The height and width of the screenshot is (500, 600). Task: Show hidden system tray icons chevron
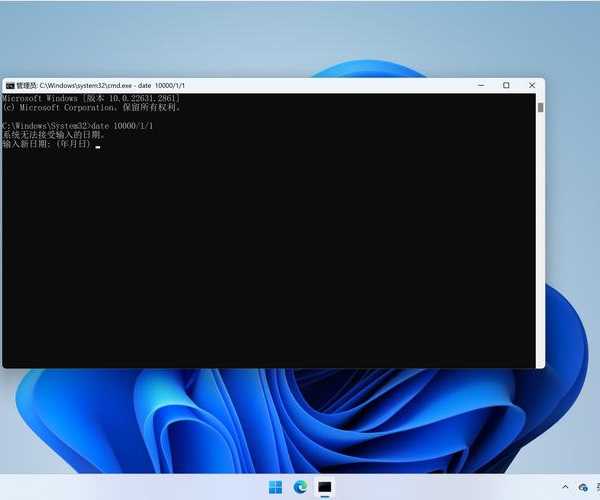[x=565, y=487]
